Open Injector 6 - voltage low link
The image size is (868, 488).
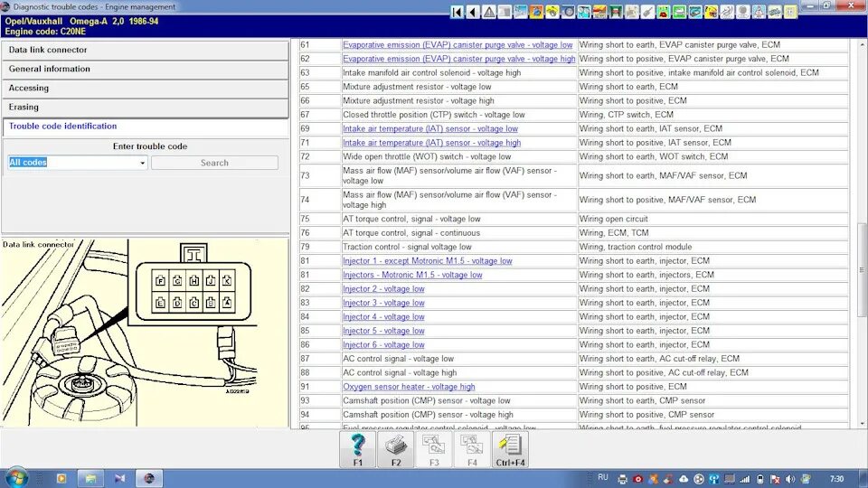click(x=383, y=344)
